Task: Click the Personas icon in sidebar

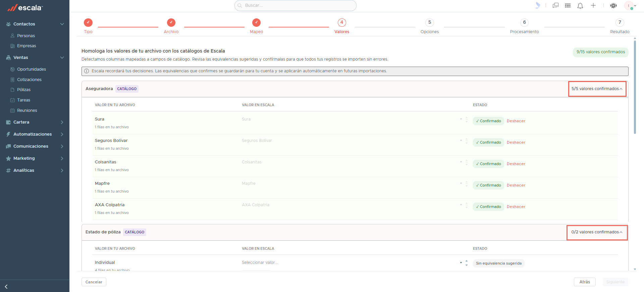Action: click(12, 35)
